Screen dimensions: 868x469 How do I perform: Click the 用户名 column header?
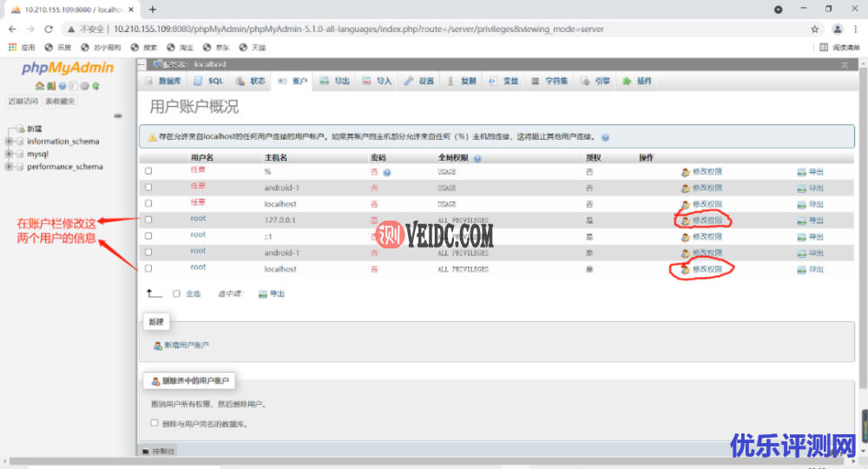pos(202,158)
